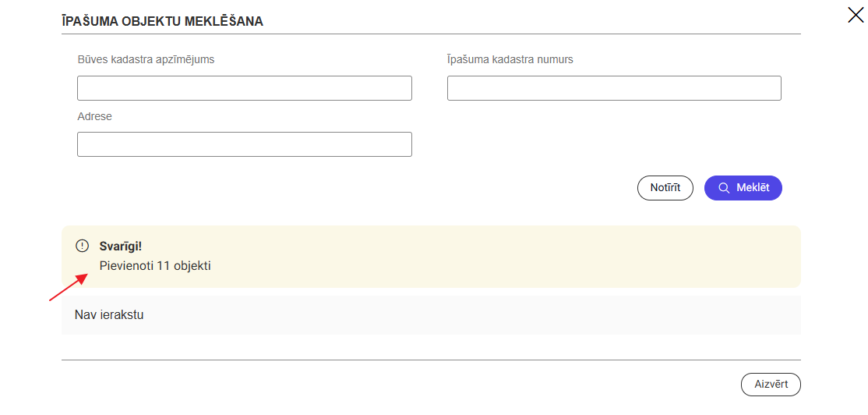Click the yellow notice banner background

click(506, 257)
